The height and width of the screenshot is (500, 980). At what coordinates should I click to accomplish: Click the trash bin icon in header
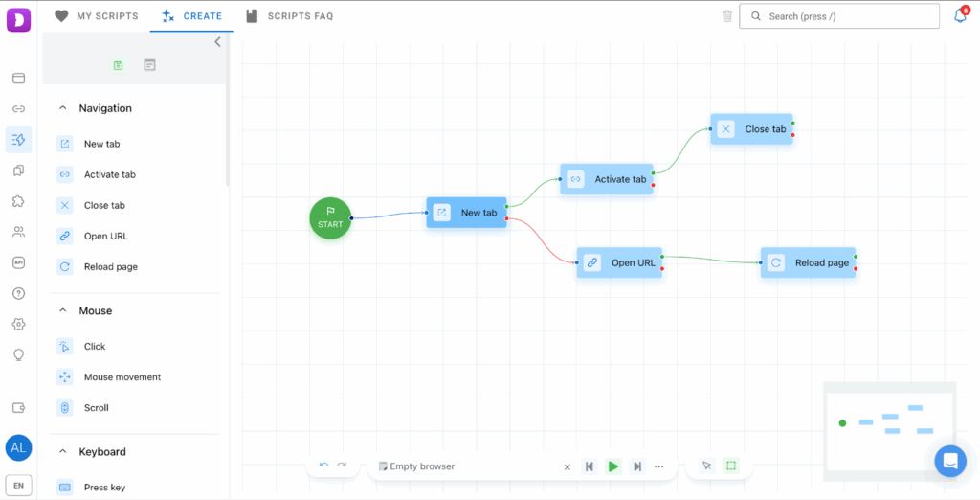click(x=727, y=16)
